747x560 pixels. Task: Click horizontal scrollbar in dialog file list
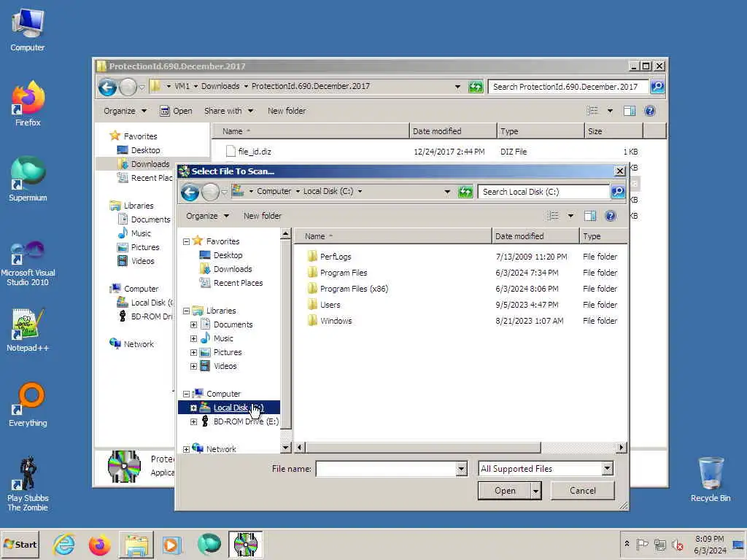(x=422, y=448)
